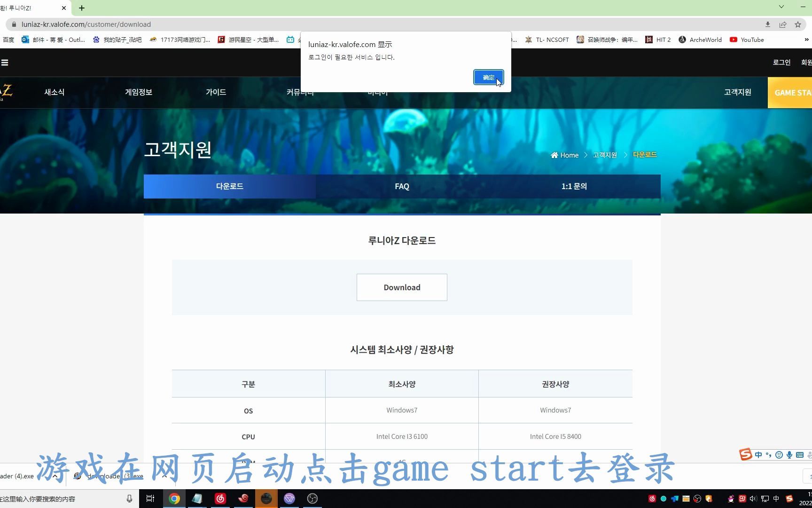The height and width of the screenshot is (508, 812).
Task: Open the NetEase Music taskbar icon
Action: 220,499
